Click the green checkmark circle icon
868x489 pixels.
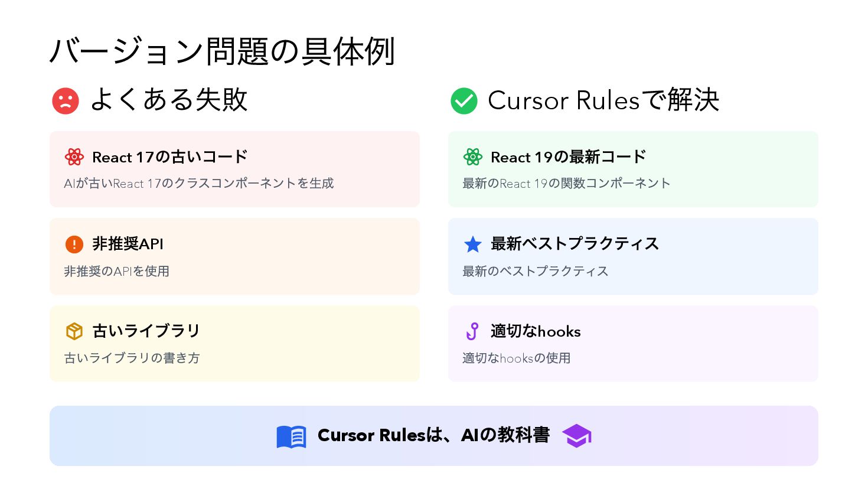[464, 101]
